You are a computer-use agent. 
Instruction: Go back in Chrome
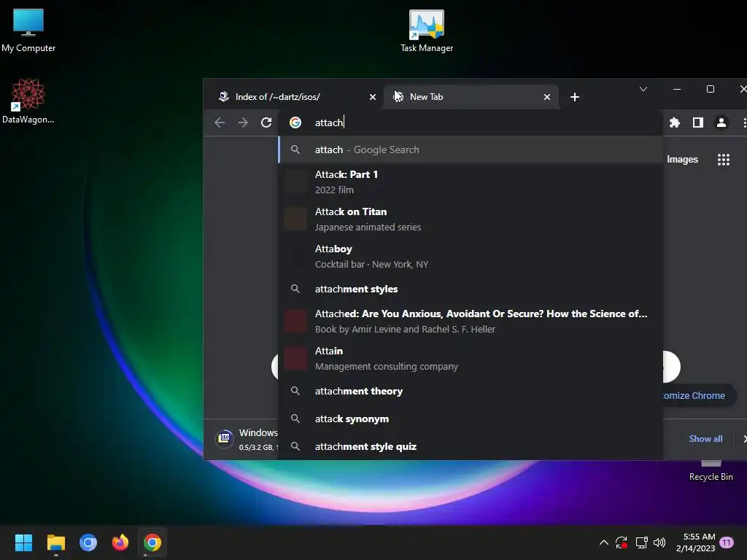(220, 122)
